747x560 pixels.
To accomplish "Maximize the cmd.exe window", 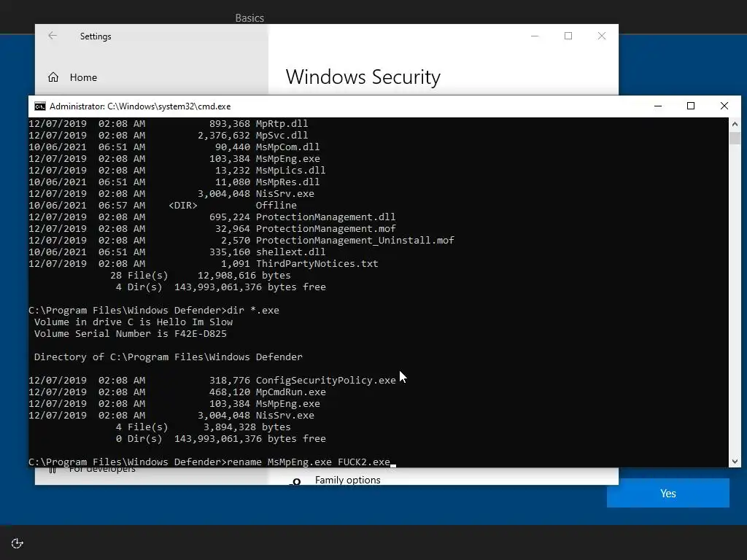I will point(691,106).
